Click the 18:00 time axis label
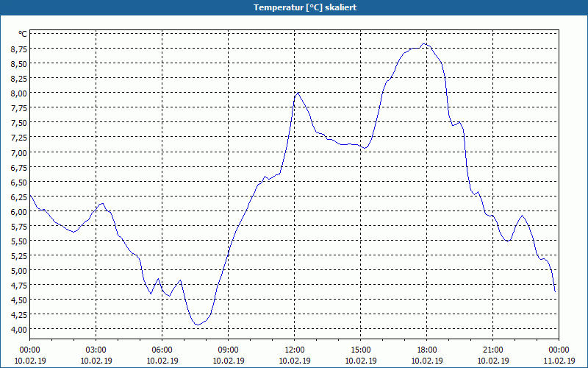Image resolution: width=588 pixels, height=368 pixels. tap(427, 350)
